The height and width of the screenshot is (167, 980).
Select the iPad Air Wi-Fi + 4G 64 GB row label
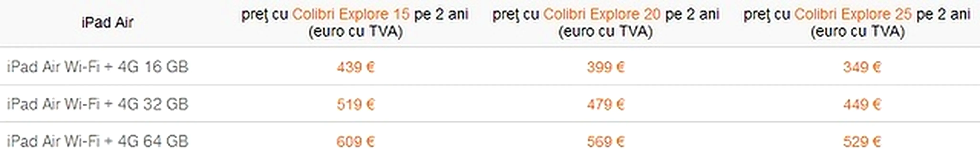[97, 141]
